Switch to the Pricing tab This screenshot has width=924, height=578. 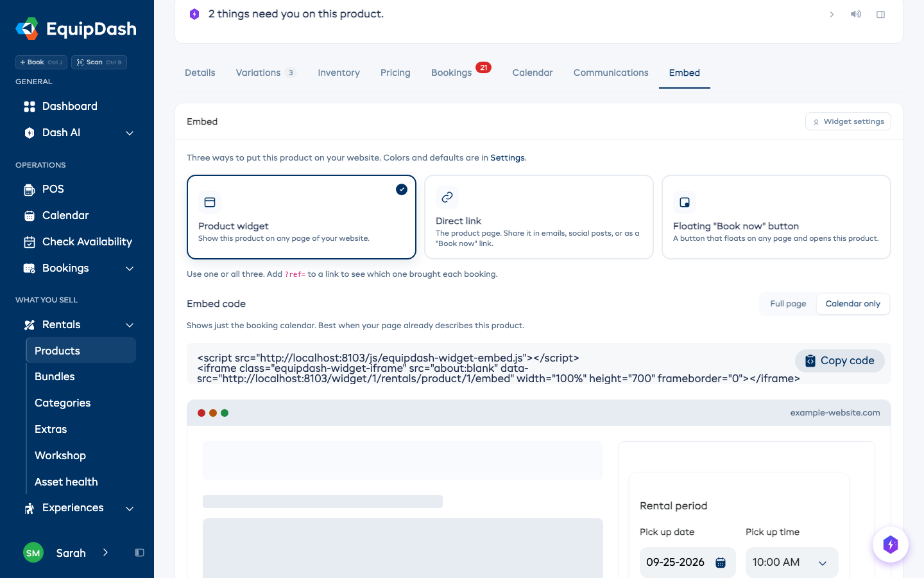click(395, 73)
